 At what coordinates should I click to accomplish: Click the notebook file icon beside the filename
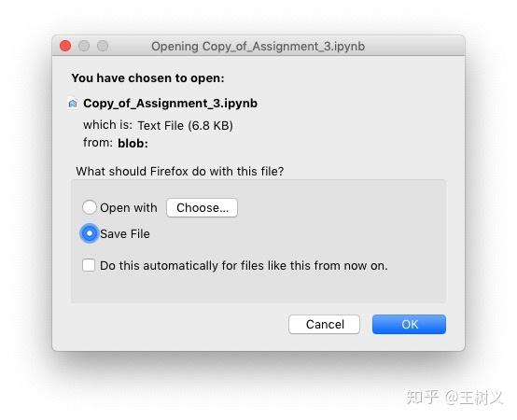click(x=73, y=104)
